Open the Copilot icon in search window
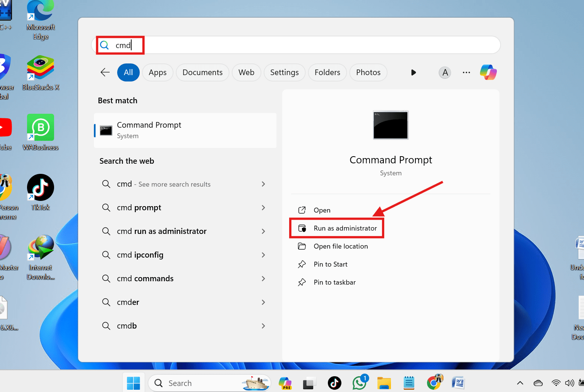Screen dimensions: 584x392 pyautogui.click(x=488, y=72)
